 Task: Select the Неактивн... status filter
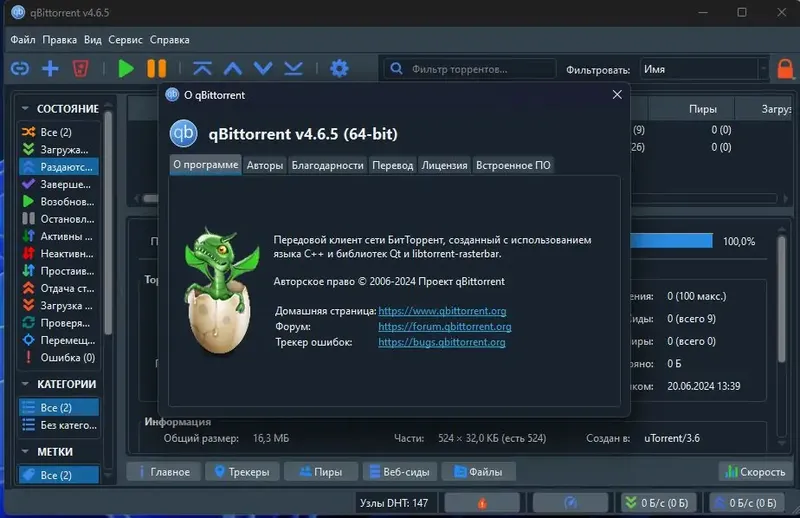click(59, 254)
